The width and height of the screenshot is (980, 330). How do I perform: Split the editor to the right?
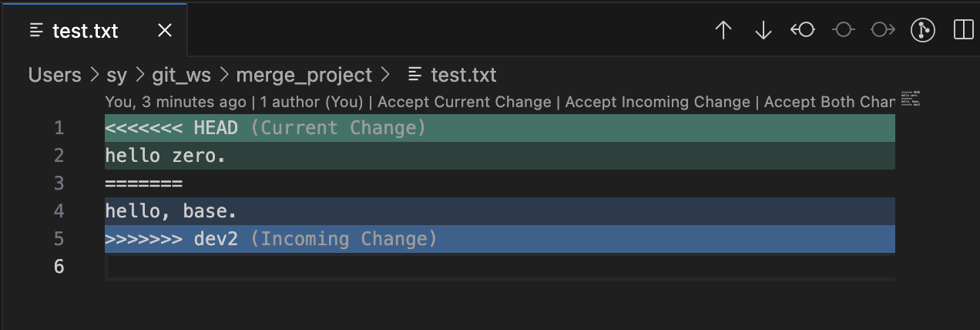pos(963,30)
